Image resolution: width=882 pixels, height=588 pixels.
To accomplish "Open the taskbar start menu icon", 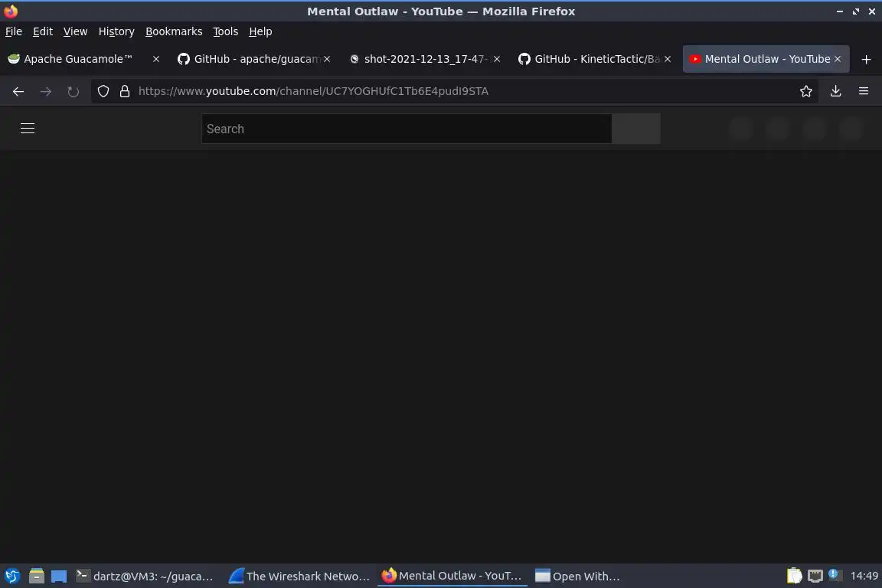I will [12, 576].
